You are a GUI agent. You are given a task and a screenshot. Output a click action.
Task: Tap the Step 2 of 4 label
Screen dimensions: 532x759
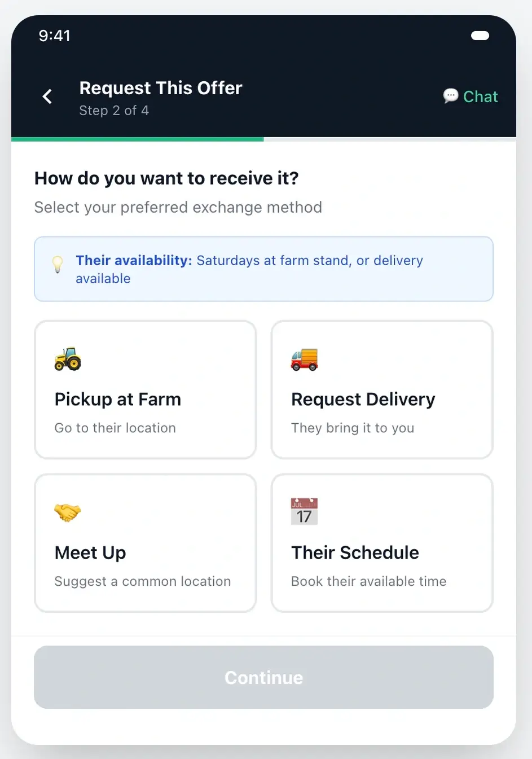[x=114, y=110]
